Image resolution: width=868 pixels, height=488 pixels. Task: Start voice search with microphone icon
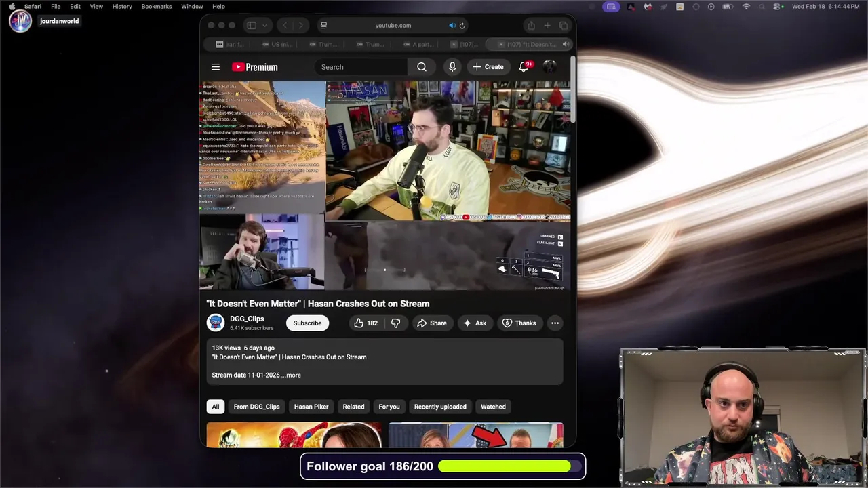tap(452, 67)
